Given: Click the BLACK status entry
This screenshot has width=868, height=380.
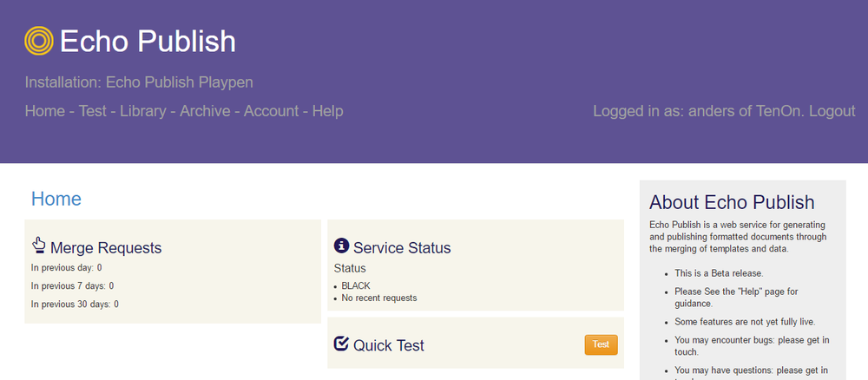Looking at the screenshot, I should [356, 286].
